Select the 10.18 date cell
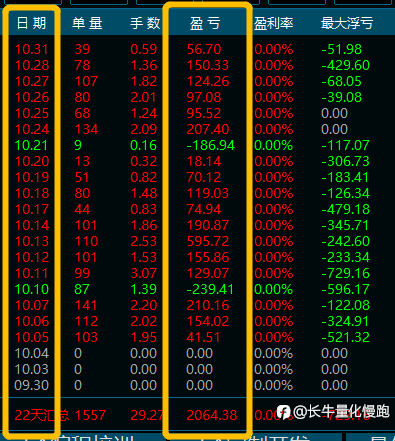This screenshot has width=395, height=441. pyautogui.click(x=32, y=193)
